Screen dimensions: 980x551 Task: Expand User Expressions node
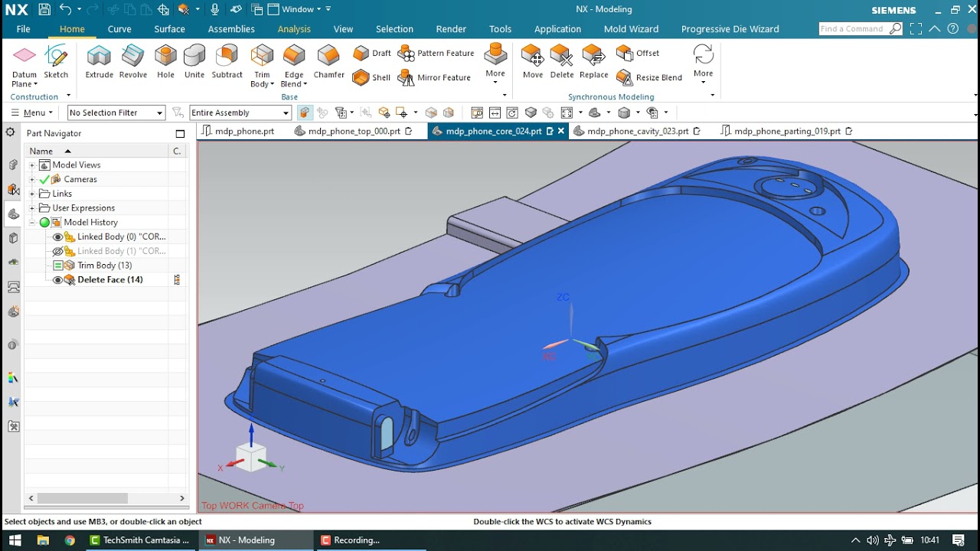coord(32,208)
